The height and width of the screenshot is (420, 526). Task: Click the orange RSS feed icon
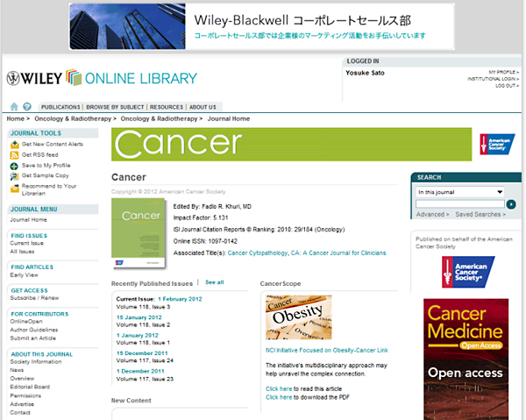pyautogui.click(x=14, y=154)
